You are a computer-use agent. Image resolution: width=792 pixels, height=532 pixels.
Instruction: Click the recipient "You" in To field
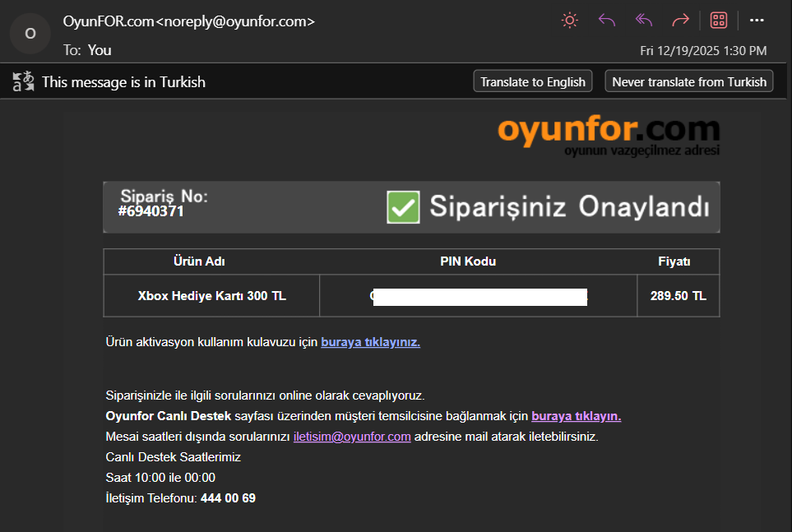[100, 50]
